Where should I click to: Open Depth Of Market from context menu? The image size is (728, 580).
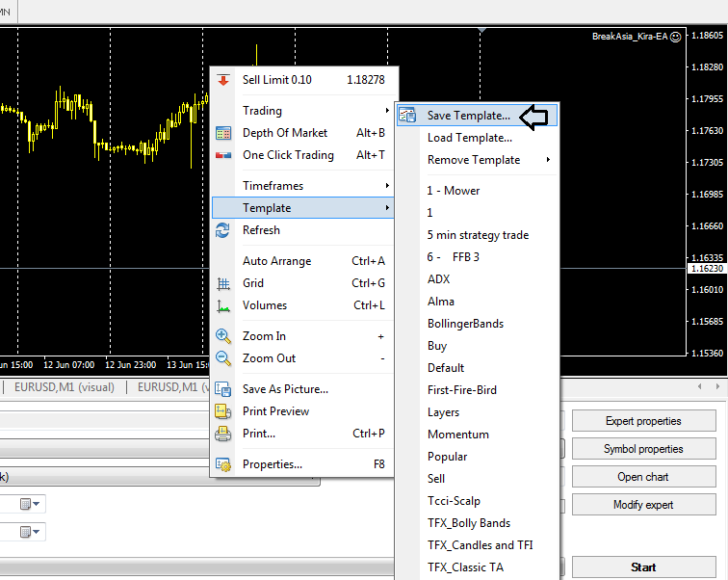(x=284, y=133)
